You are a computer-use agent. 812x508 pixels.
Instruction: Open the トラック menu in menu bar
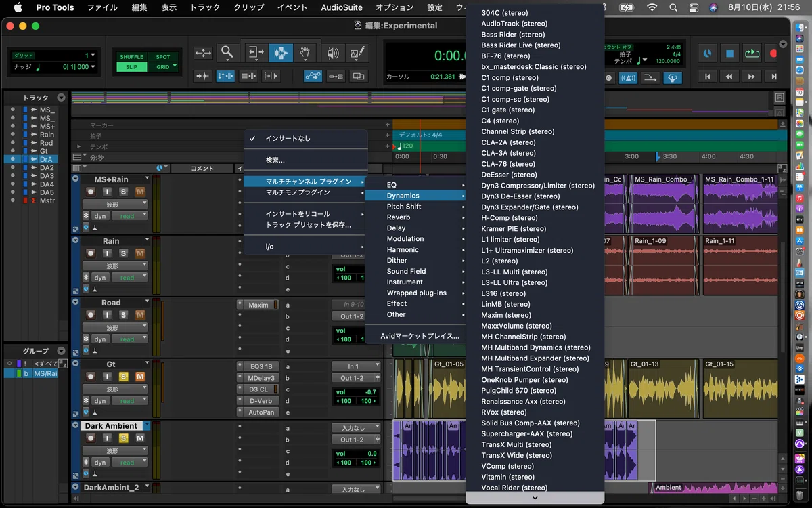coord(205,7)
